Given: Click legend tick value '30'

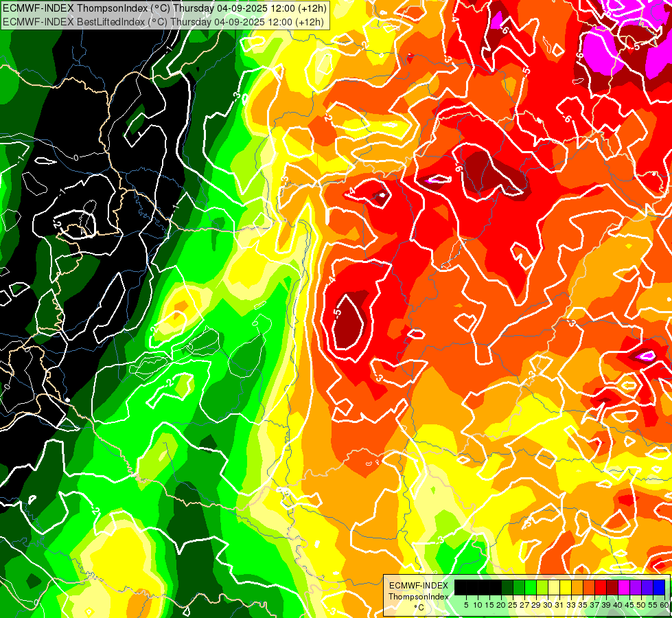Looking at the screenshot, I should 548,605.
